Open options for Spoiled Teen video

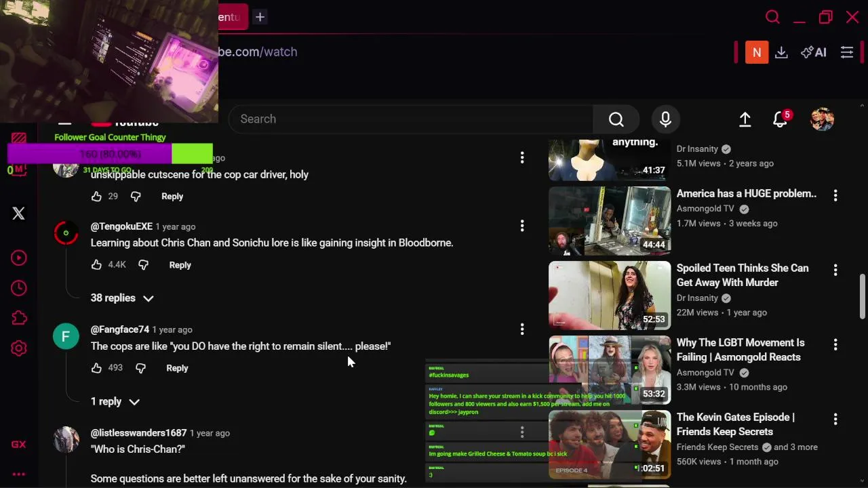coord(835,270)
